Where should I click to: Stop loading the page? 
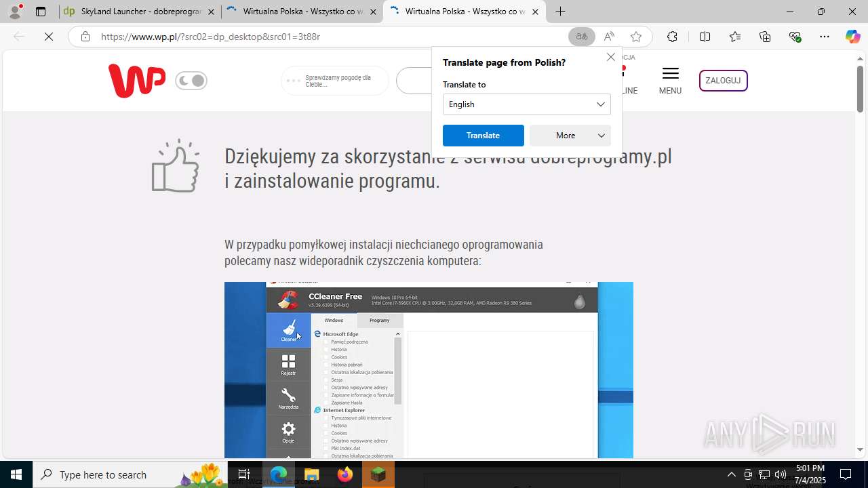click(x=49, y=37)
